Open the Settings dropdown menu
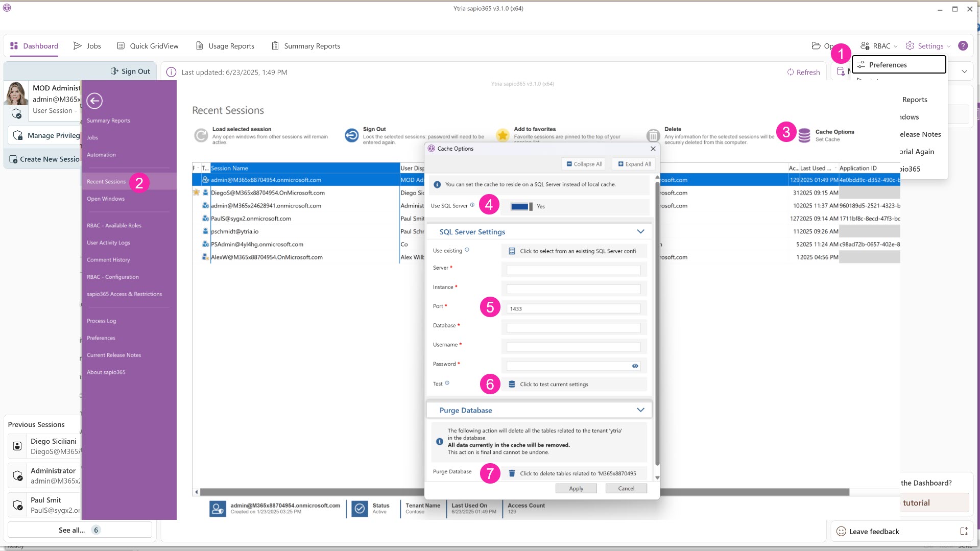Viewport: 980px width, 551px height. pyautogui.click(x=928, y=46)
